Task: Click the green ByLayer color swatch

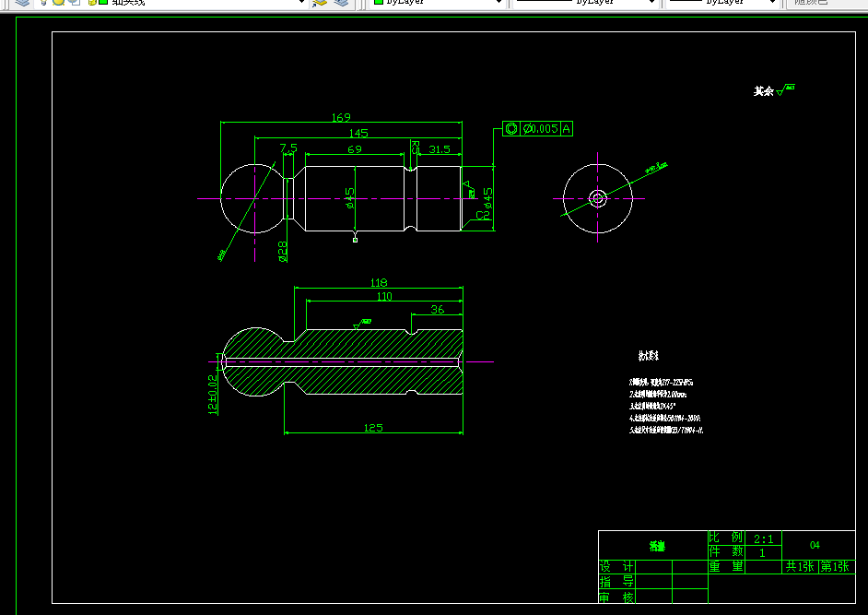Action: tap(379, 2)
